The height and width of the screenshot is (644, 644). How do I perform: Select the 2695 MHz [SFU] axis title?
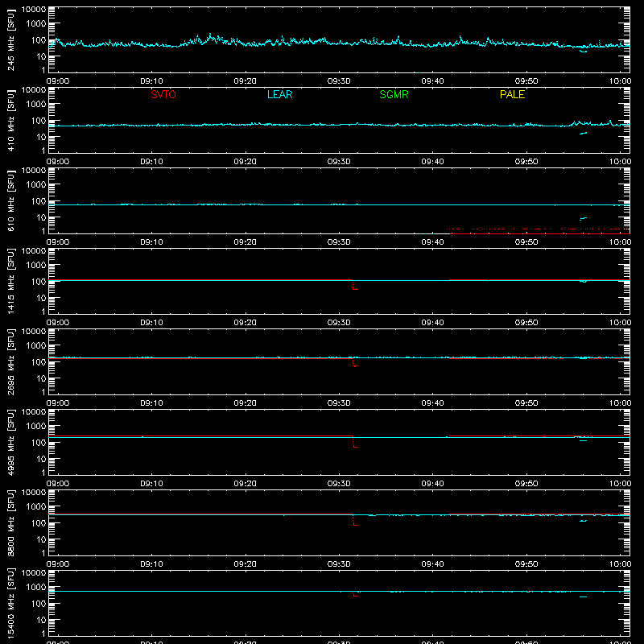[10, 361]
